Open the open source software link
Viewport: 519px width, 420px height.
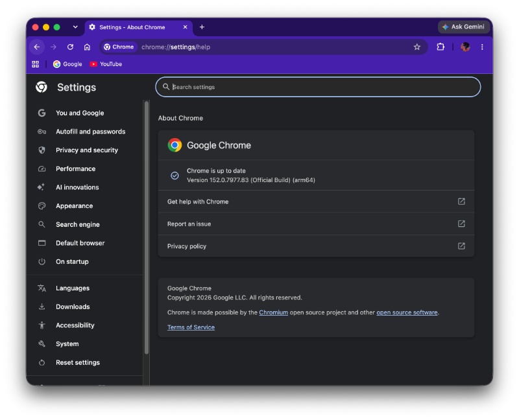(x=407, y=312)
